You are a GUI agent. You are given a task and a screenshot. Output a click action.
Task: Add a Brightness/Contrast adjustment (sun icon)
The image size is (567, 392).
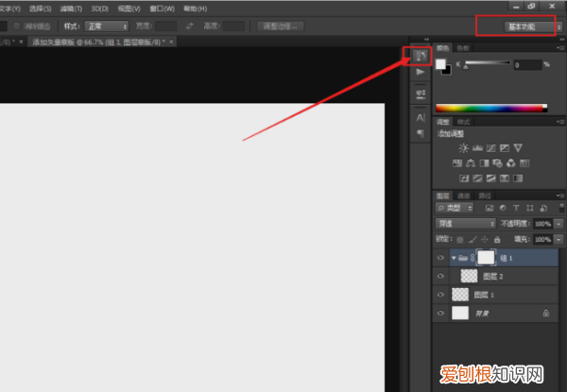463,148
